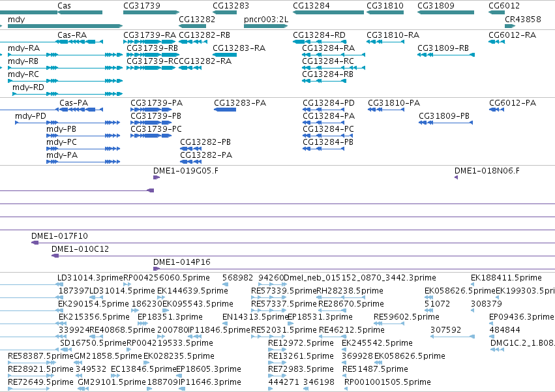The image size is (555, 392).
Task: Select the CG6012-PA protein label
Action: coord(513,103)
